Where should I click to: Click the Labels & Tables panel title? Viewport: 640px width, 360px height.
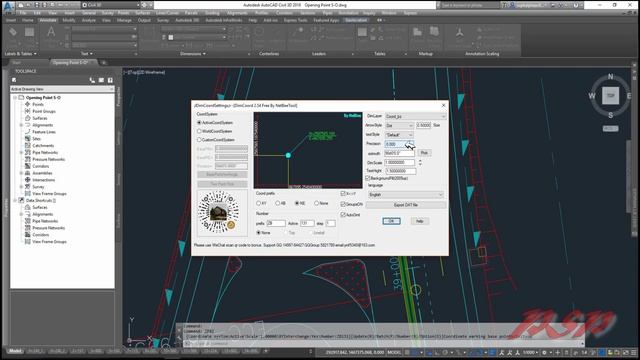pyautogui.click(x=20, y=53)
